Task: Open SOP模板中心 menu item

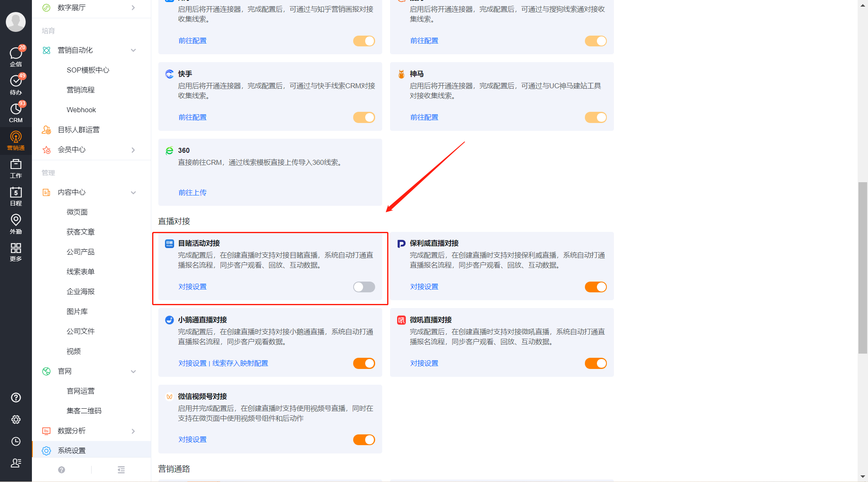Action: [x=88, y=70]
